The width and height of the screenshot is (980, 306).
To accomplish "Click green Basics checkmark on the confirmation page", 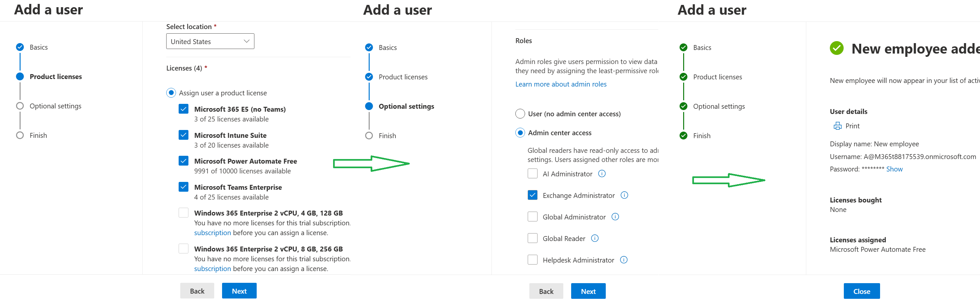I will coord(683,48).
